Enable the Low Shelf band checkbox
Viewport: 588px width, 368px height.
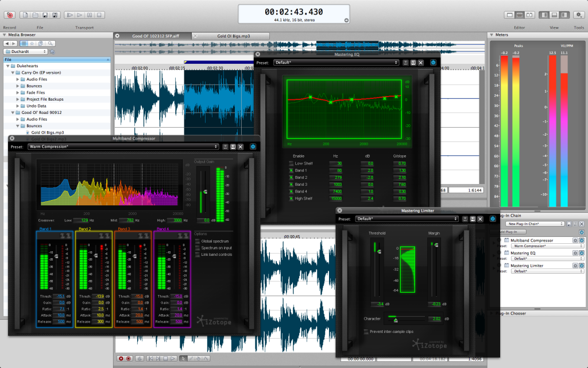tap(291, 163)
